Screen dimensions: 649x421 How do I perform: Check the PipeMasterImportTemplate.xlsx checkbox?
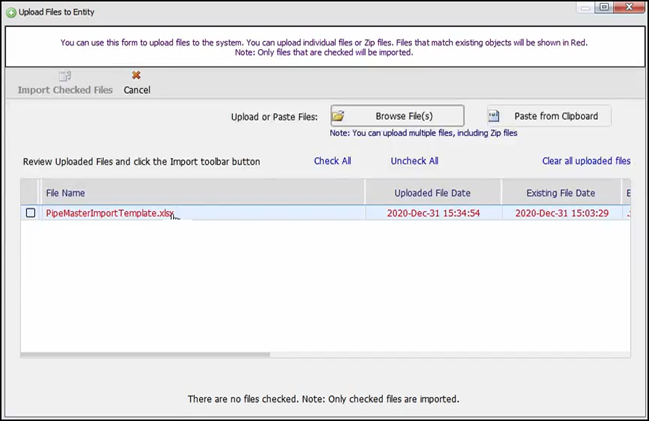[31, 213]
